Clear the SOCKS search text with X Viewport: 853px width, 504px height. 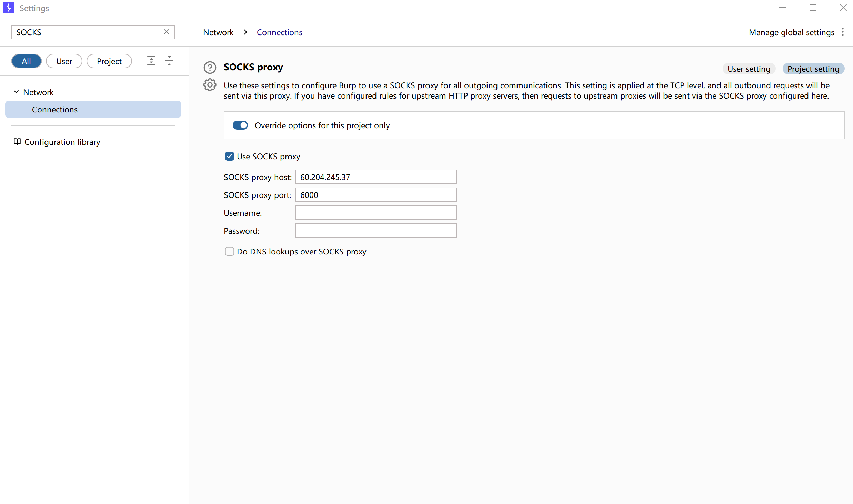[x=167, y=32]
